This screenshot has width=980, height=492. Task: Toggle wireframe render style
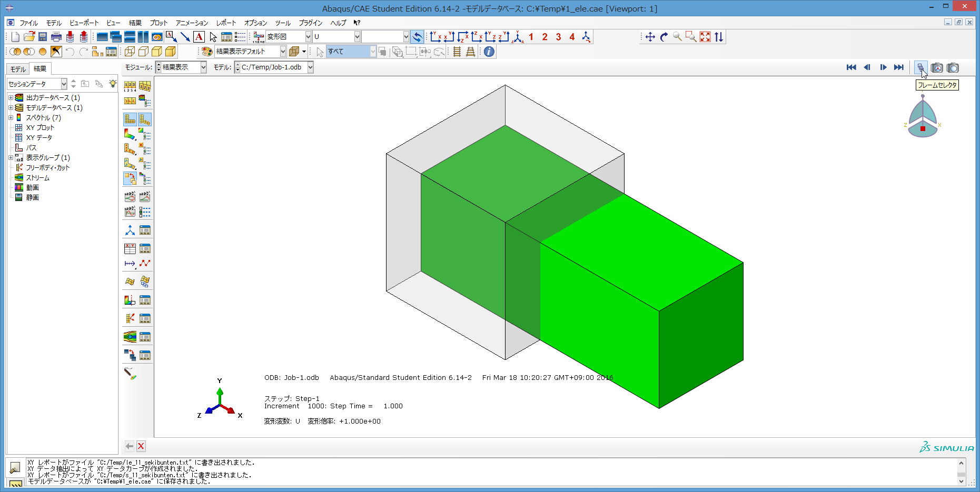[x=130, y=52]
